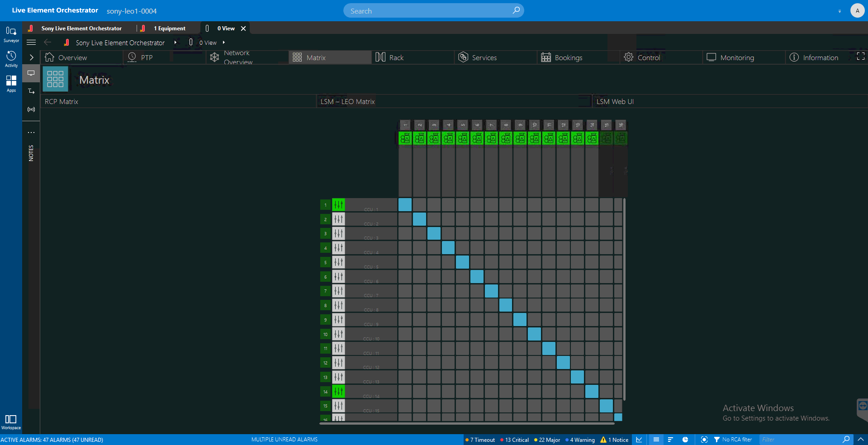Click the dimmed camera icon of matrix column 16
Image resolution: width=868 pixels, height=445 pixels.
[621, 138]
